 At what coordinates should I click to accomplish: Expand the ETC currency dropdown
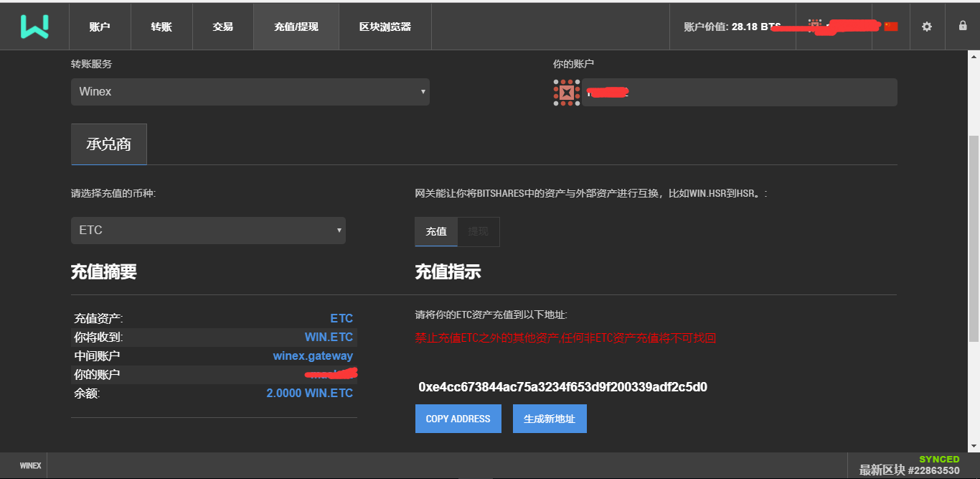(208, 231)
